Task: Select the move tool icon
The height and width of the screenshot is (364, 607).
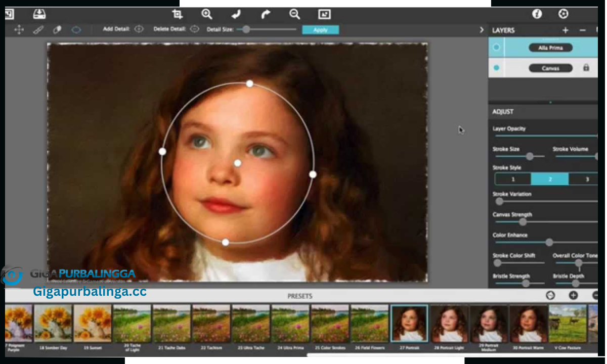Action: pos(19,30)
